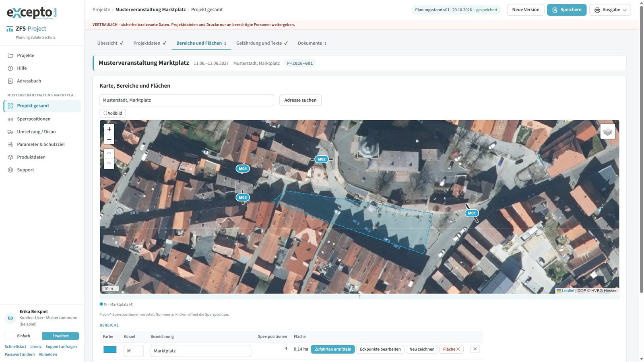This screenshot has width=644, height=362.
Task: Select the M01 barrier marker
Action: point(472,213)
